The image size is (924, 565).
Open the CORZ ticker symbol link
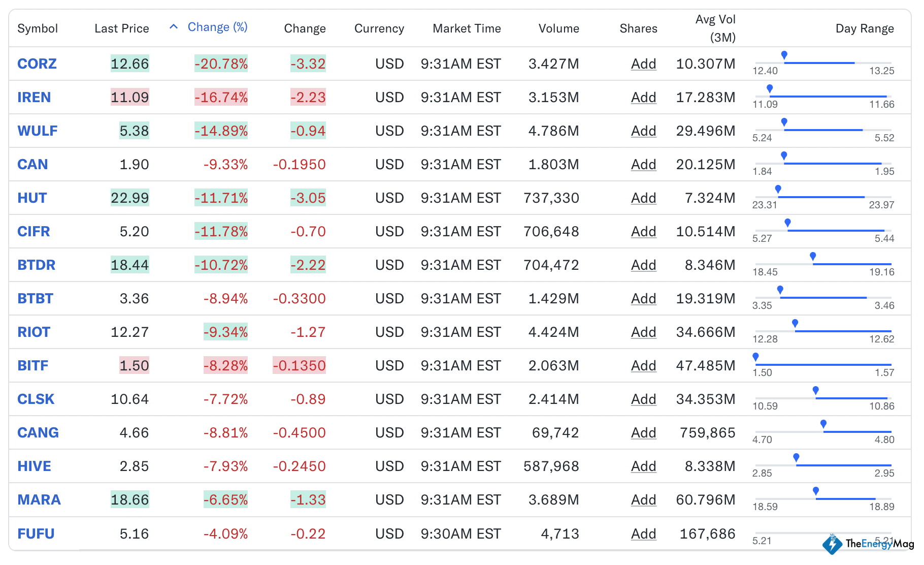(x=37, y=64)
